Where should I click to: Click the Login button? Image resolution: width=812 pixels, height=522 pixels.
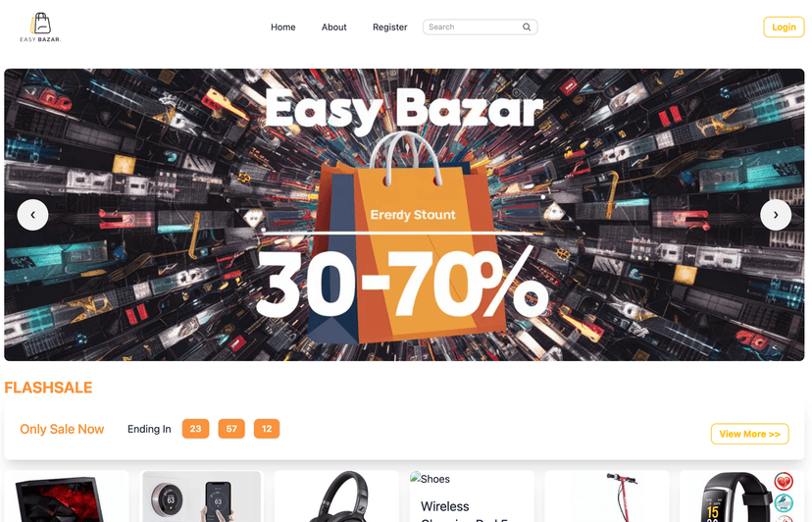pos(784,26)
